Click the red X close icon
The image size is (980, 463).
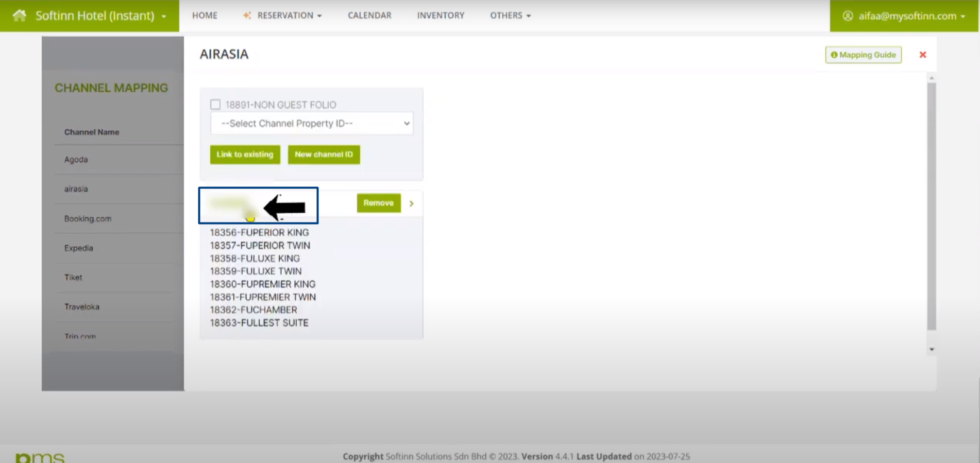pyautogui.click(x=922, y=55)
